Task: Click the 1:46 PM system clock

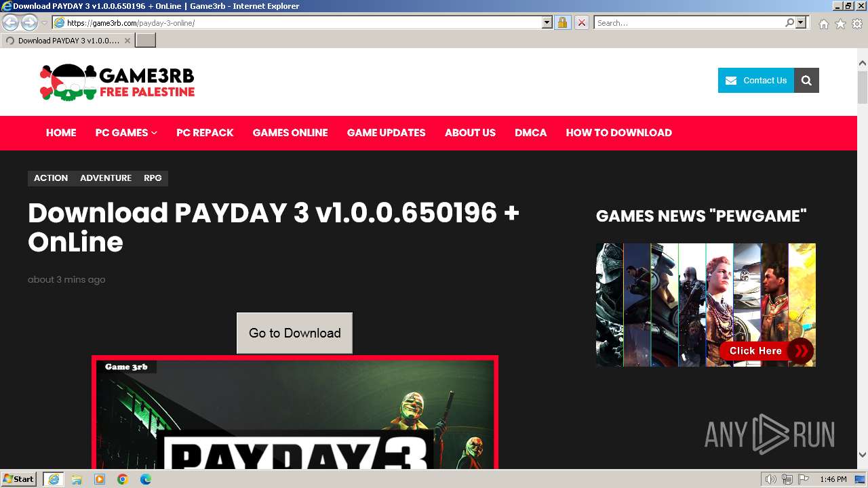Action: tap(833, 479)
